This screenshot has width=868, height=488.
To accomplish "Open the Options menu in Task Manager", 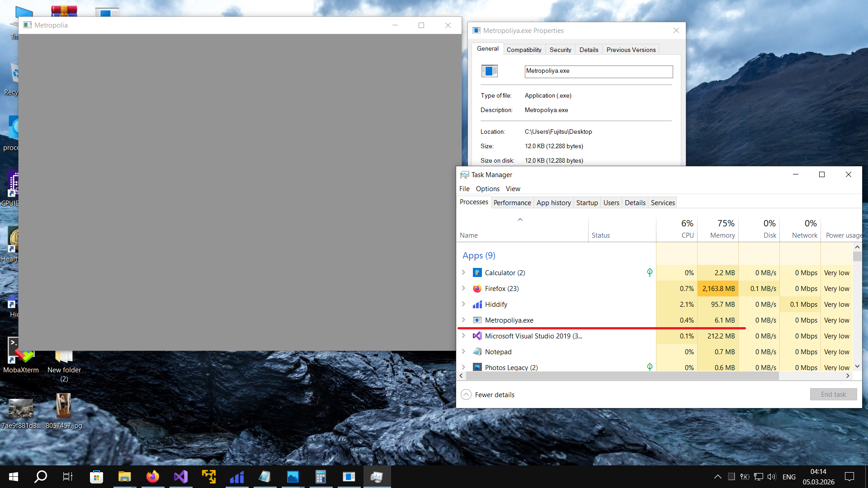I will 487,188.
